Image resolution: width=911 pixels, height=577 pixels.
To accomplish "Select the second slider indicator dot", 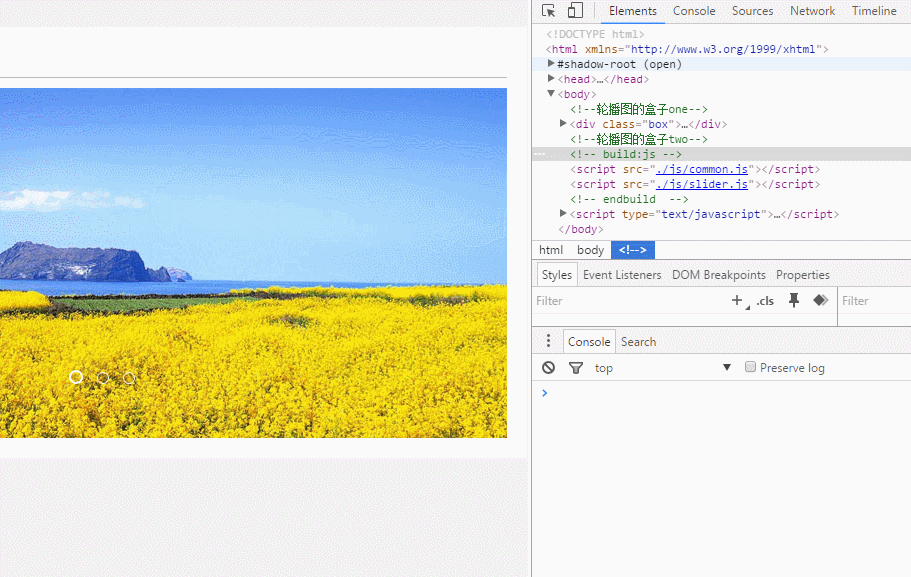I will tap(103, 378).
